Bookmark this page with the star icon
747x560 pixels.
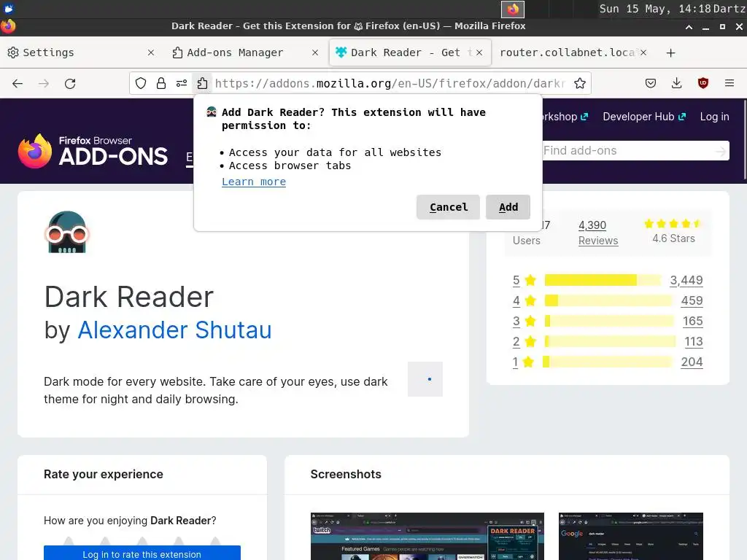[580, 84]
